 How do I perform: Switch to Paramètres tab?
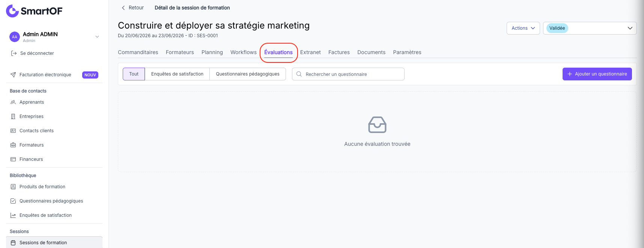click(407, 52)
